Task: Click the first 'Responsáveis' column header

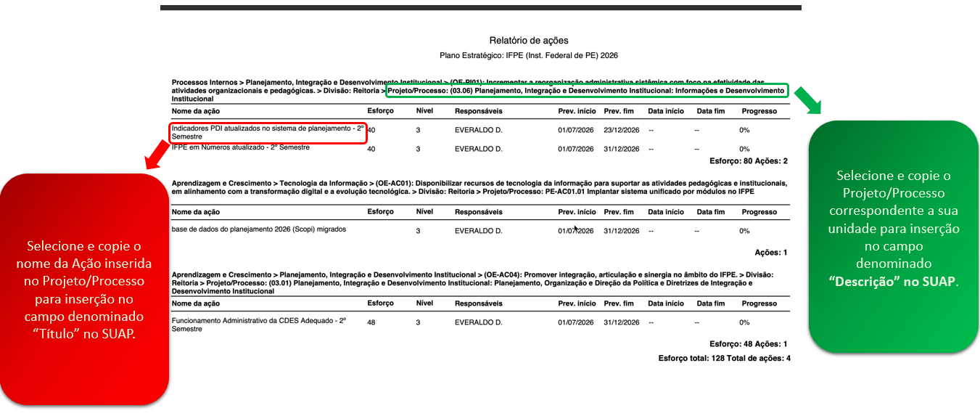Action: pos(478,111)
